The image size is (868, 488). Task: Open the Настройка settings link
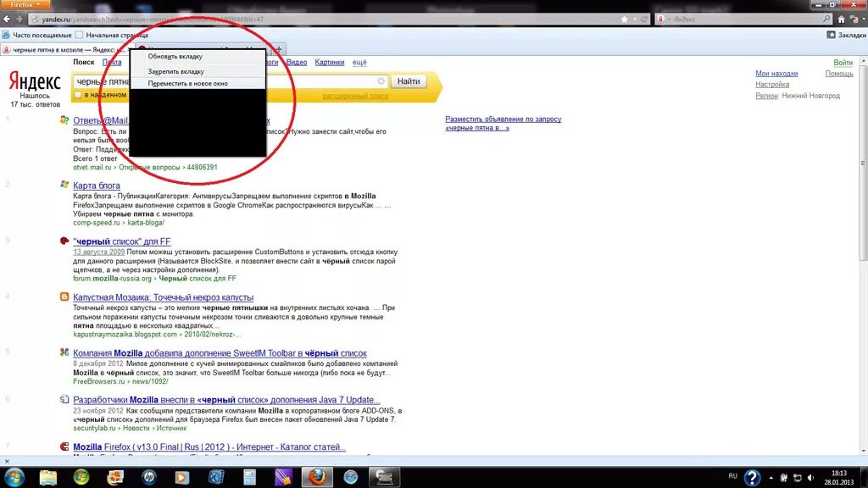point(772,85)
